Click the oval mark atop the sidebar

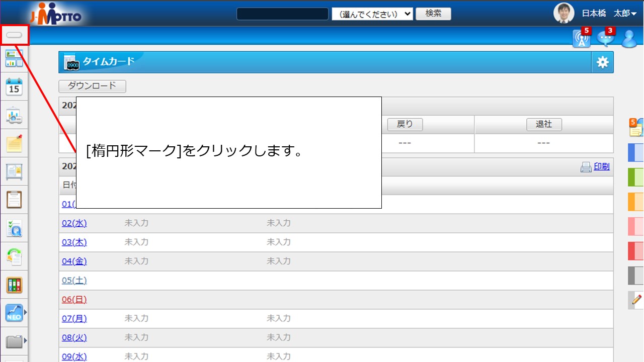pos(14,35)
